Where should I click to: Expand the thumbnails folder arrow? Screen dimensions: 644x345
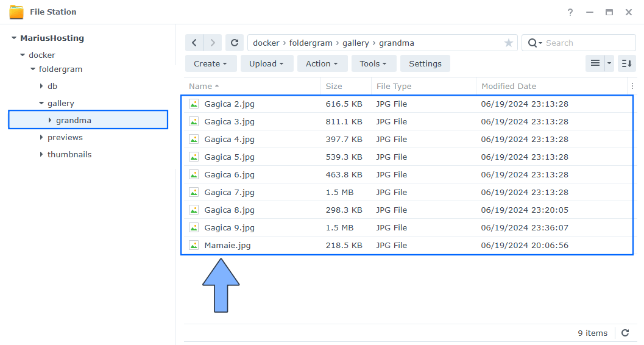[41, 154]
